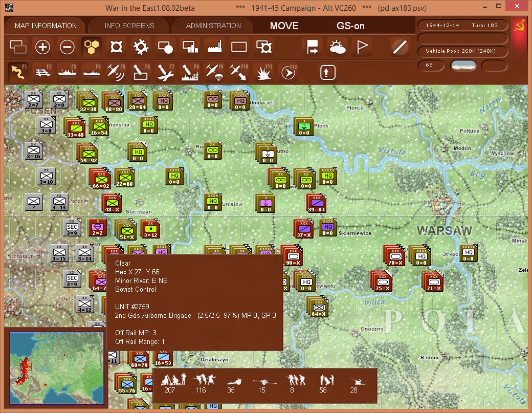
Task: Click the flag-with-arrow icon
Action: (312, 47)
